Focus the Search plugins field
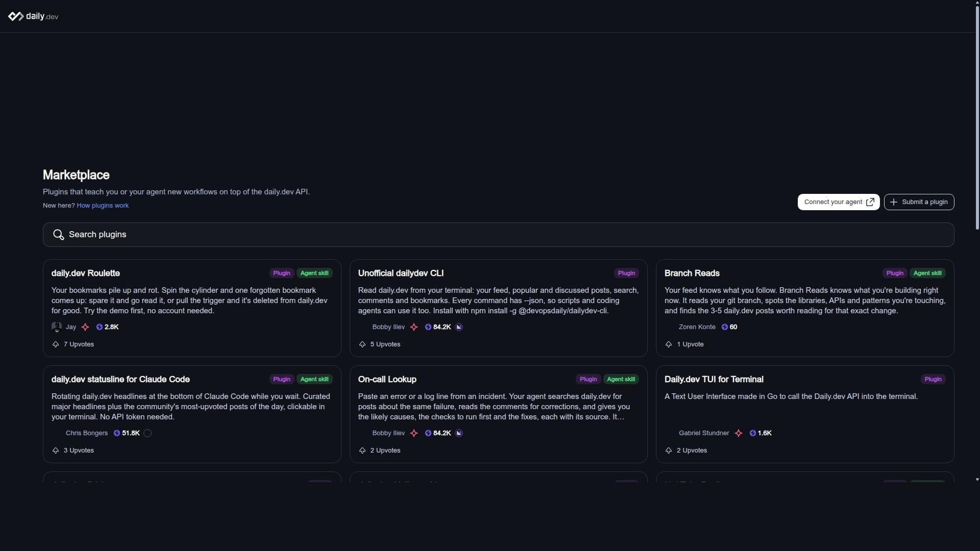 [498, 235]
